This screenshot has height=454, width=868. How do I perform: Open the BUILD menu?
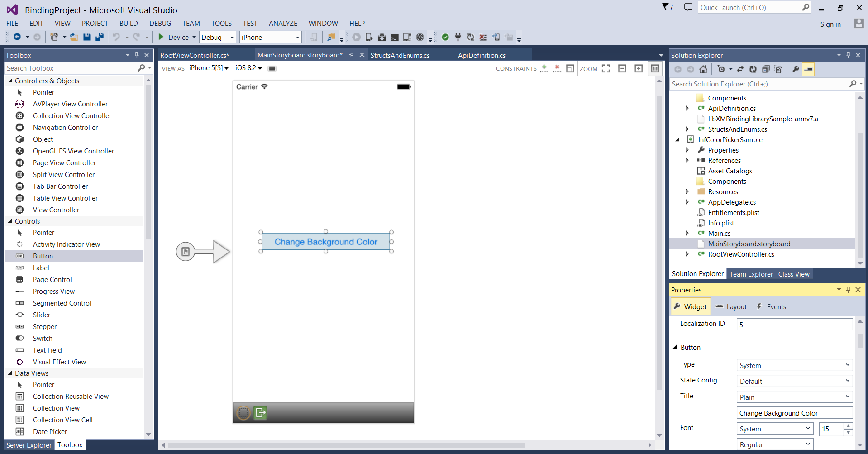click(x=129, y=24)
